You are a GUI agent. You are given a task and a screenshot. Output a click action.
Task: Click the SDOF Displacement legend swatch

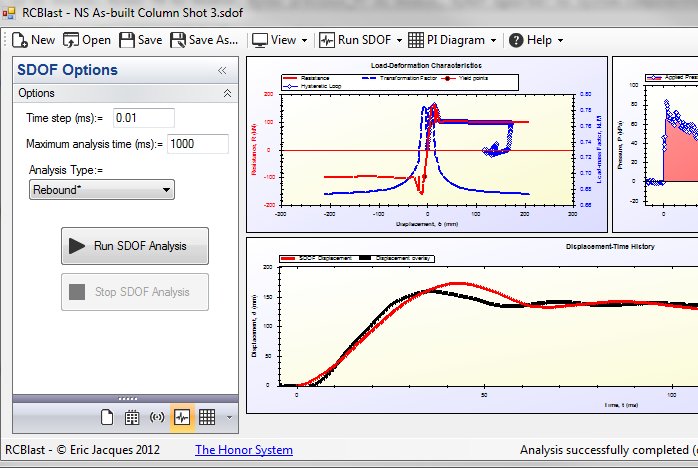pos(288,258)
